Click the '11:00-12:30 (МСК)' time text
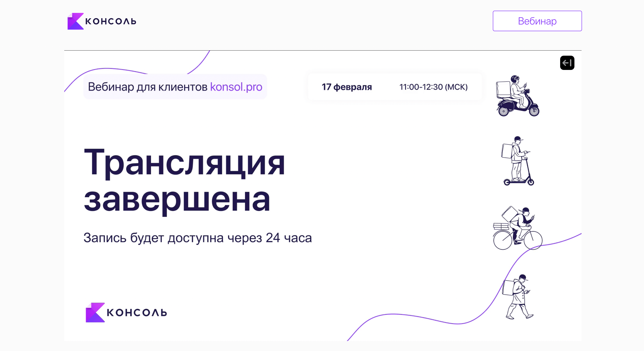The height and width of the screenshot is (351, 644). [x=433, y=87]
